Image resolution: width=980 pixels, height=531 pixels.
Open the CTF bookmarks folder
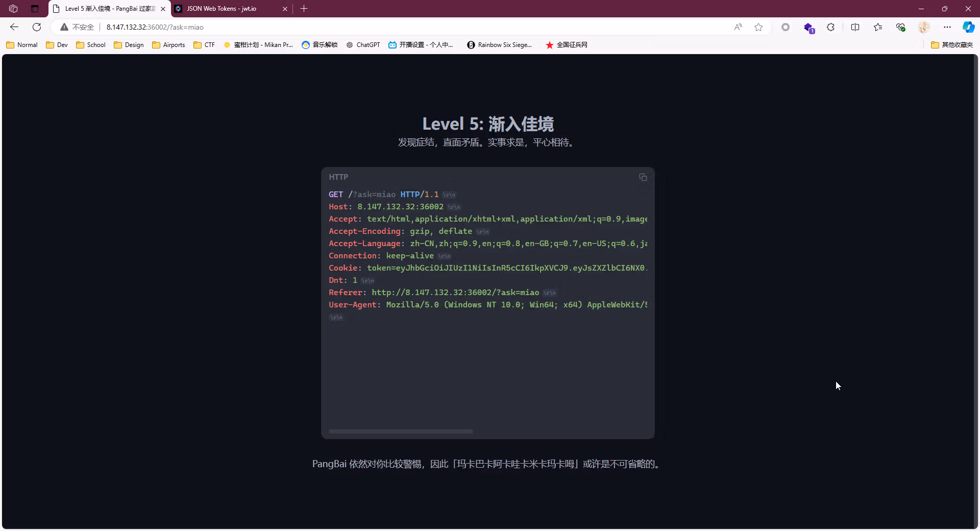[x=204, y=45]
